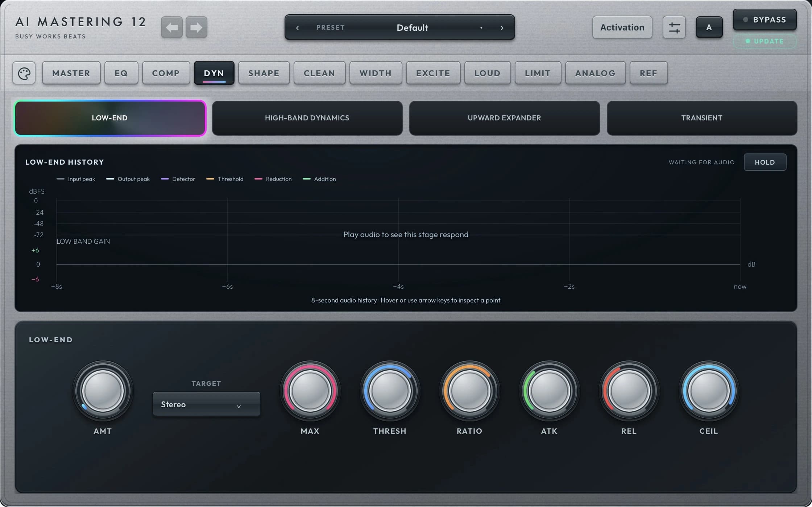This screenshot has width=812, height=507.
Task: Open the sliders settings icon
Action: click(x=674, y=27)
